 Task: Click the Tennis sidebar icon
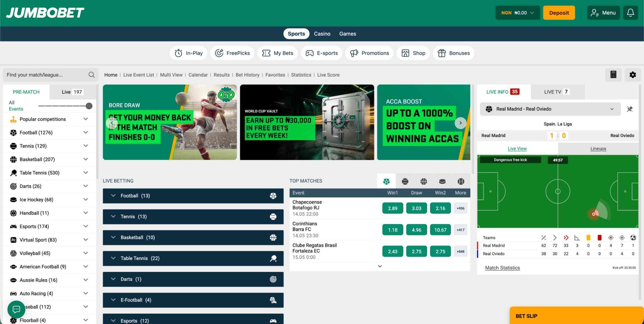point(13,146)
